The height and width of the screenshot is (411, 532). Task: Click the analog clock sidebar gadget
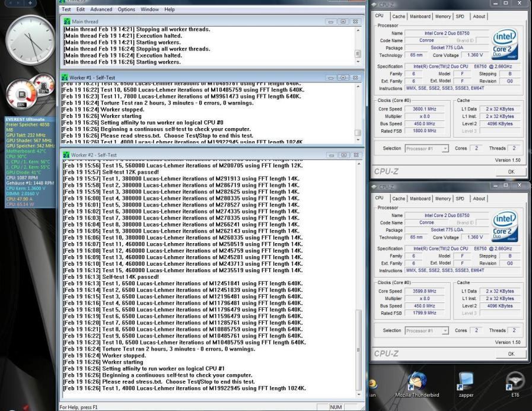point(30,41)
